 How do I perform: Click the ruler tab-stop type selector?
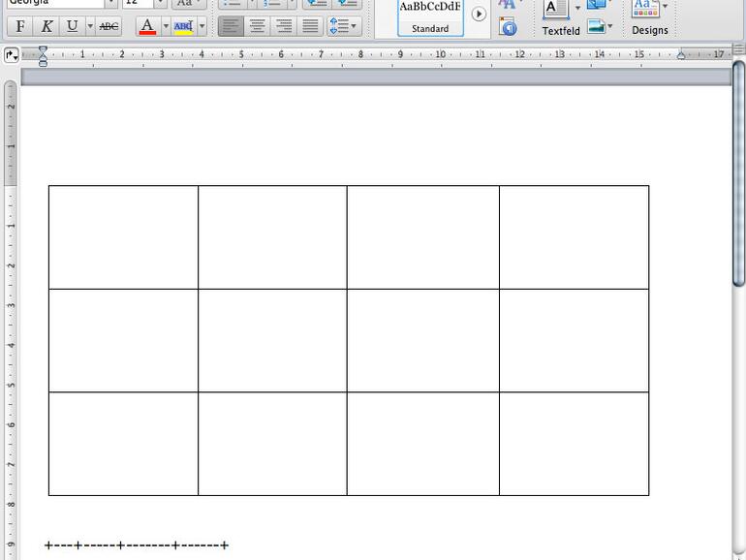[x=11, y=55]
